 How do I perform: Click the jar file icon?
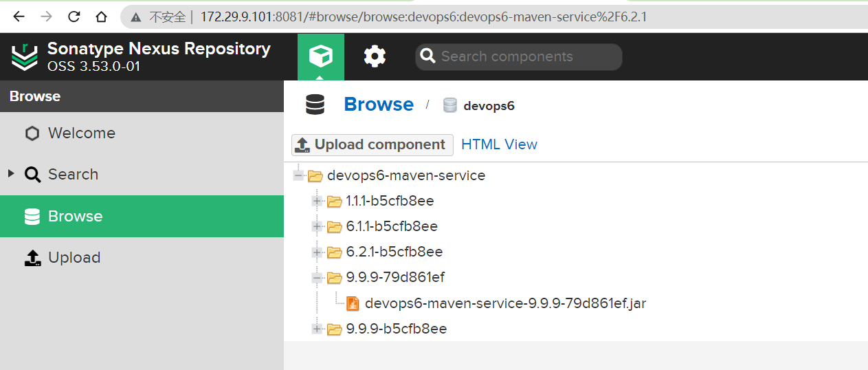point(353,303)
